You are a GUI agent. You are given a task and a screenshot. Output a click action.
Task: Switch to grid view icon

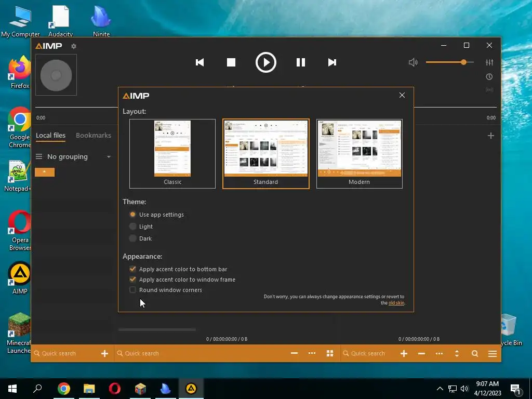point(330,353)
